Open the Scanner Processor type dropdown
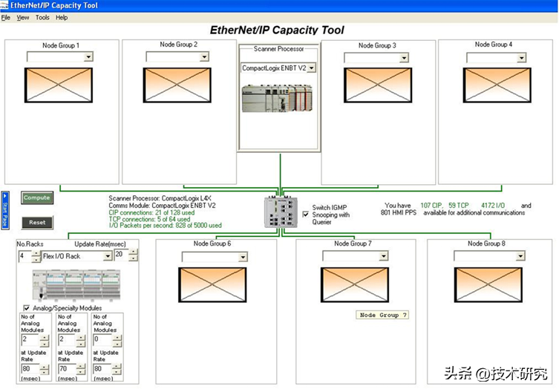The image size is (559, 392). coord(311,68)
